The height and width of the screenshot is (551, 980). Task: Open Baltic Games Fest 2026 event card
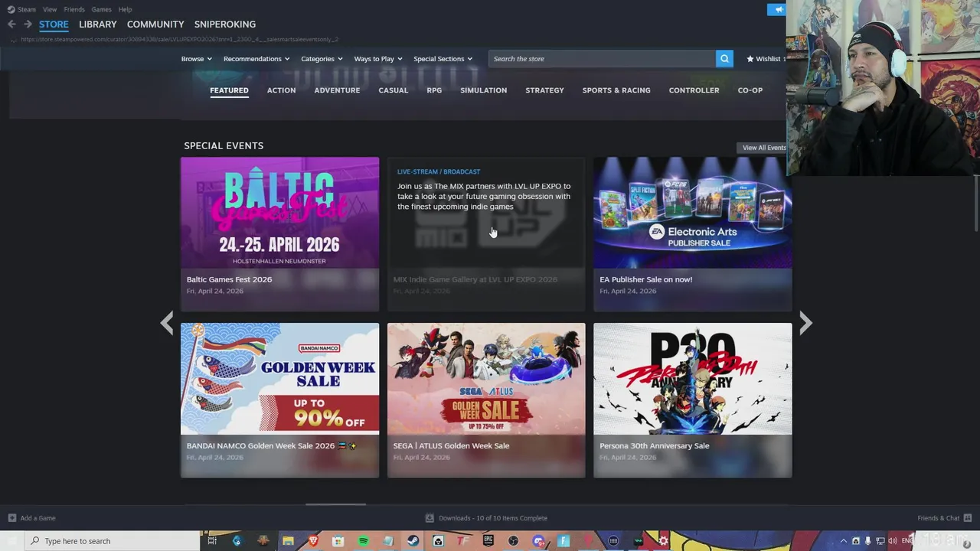pos(279,234)
